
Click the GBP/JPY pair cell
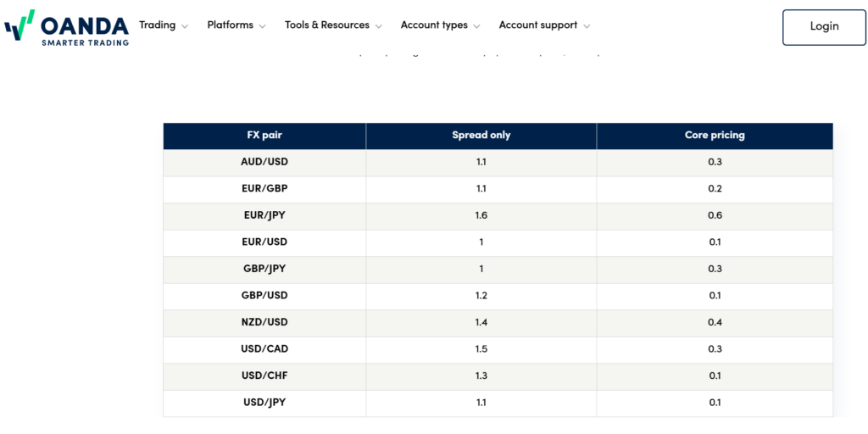(264, 270)
